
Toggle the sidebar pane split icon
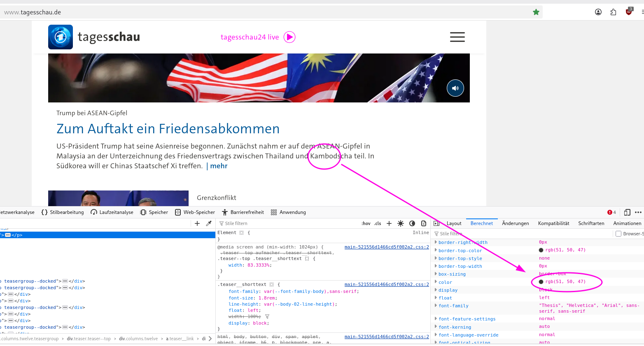pyautogui.click(x=436, y=223)
